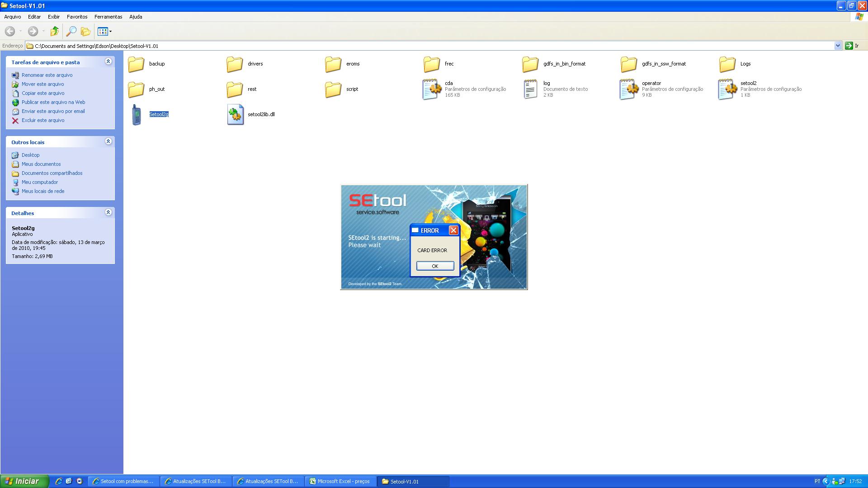Click the Iniciar start button
This screenshot has height=488, width=868.
pyautogui.click(x=24, y=481)
